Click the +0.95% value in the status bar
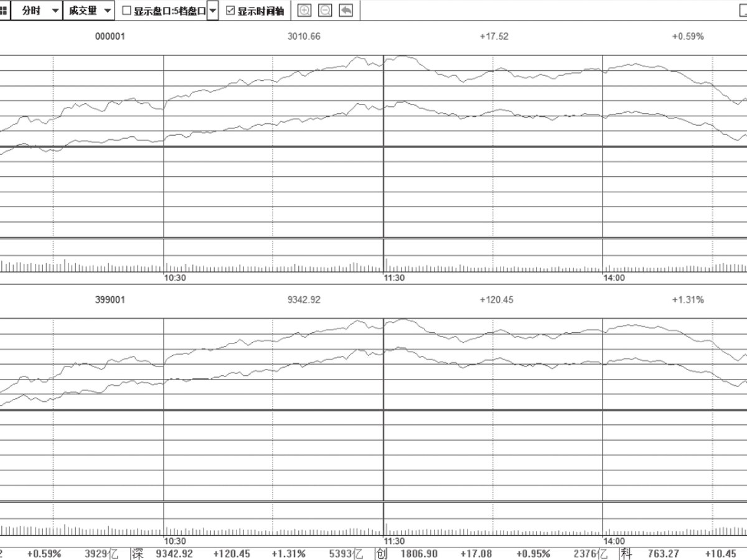The height and width of the screenshot is (560, 747). click(533, 554)
